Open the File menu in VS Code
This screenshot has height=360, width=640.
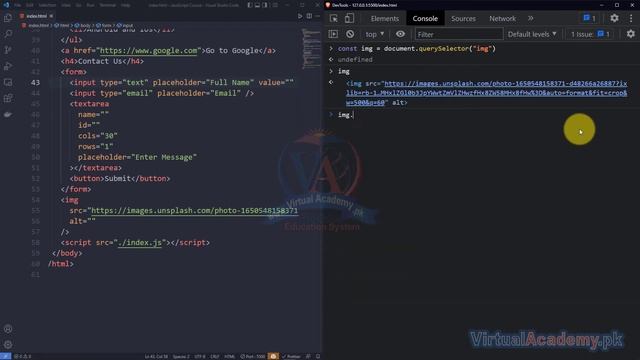coord(18,5)
